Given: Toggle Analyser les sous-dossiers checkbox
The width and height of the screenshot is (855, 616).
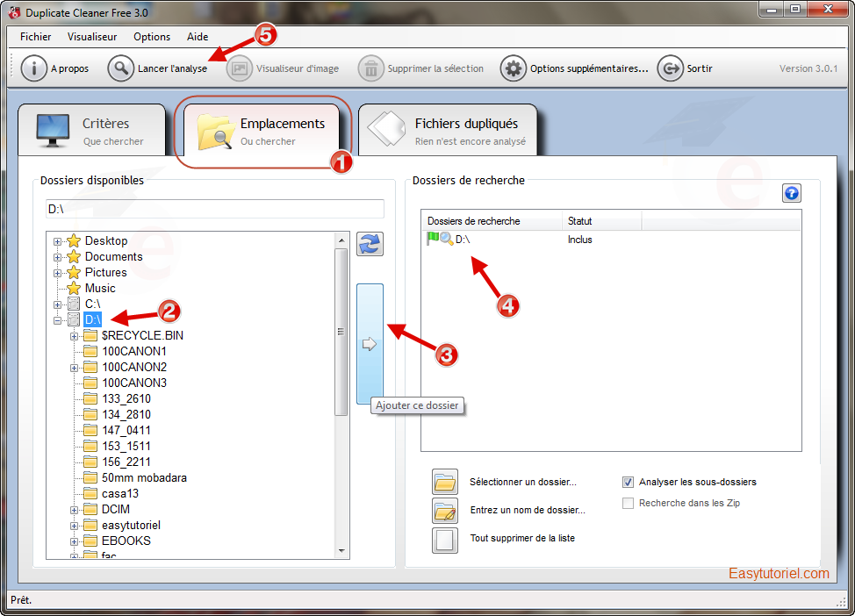Looking at the screenshot, I should pos(629,482).
